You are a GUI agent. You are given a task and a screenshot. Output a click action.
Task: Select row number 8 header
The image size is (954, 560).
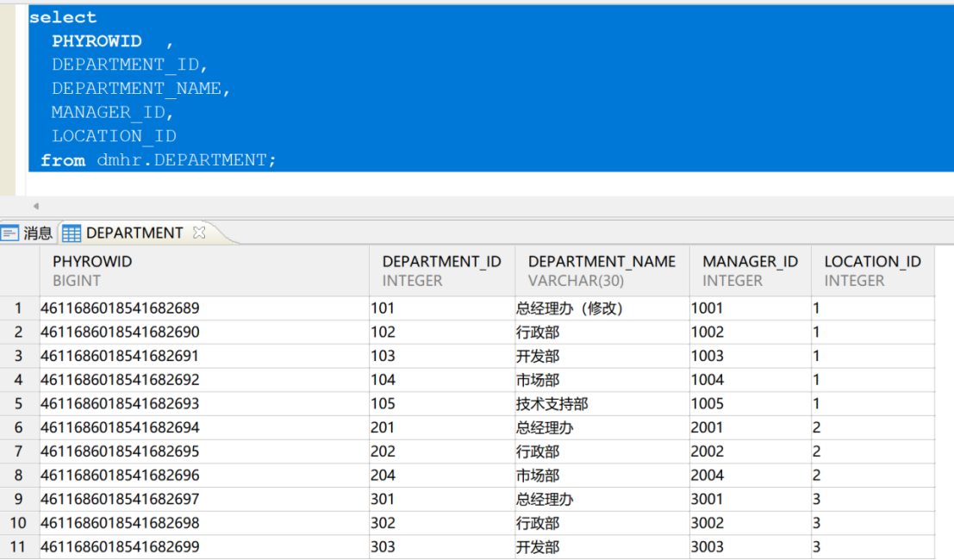[20, 475]
